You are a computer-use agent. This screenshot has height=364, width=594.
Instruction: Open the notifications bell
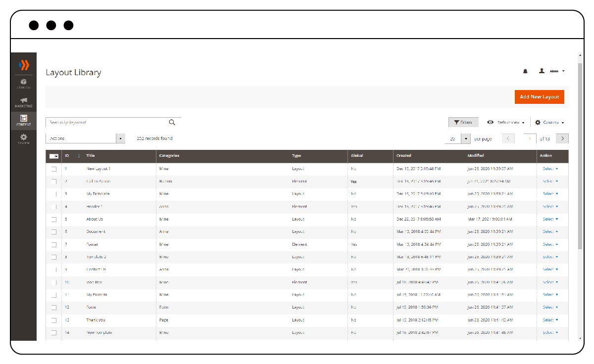526,71
